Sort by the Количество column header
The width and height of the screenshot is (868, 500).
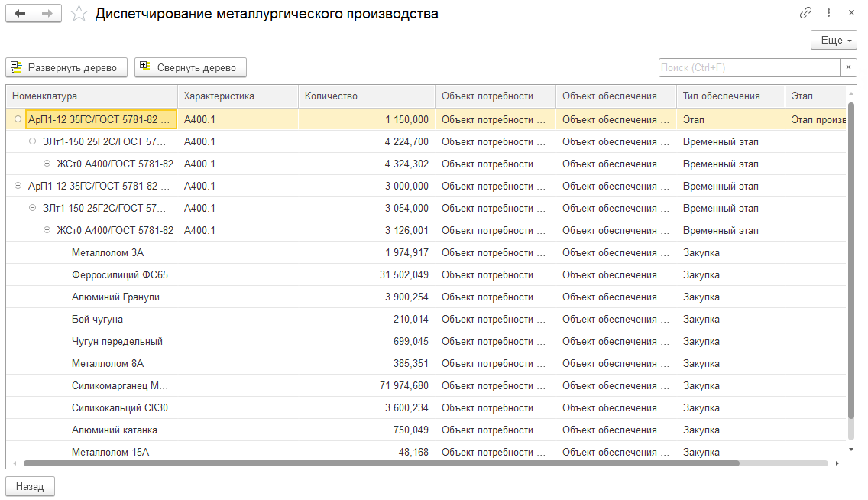click(x=367, y=96)
